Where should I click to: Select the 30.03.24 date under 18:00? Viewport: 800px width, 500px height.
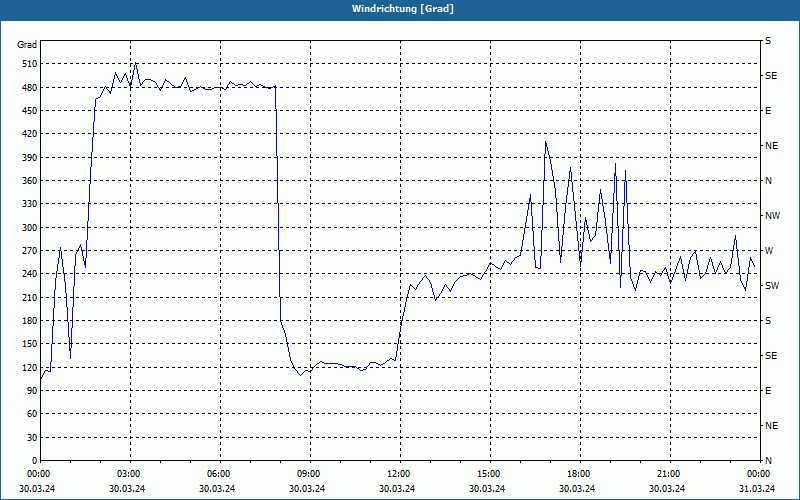[x=577, y=489]
